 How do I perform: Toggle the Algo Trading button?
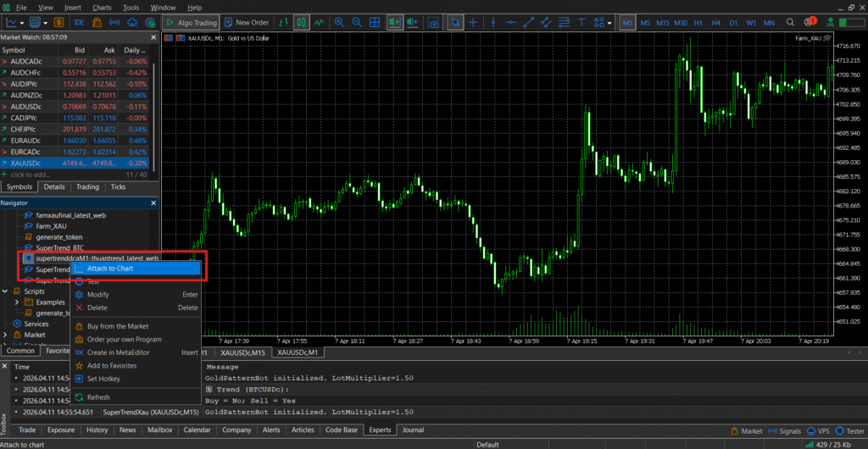191,23
